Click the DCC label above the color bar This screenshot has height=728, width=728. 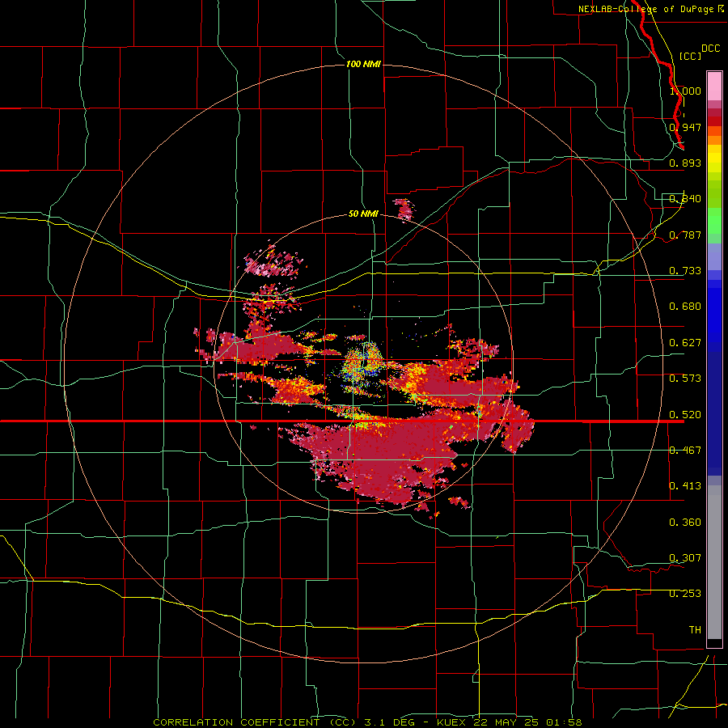[x=710, y=49]
